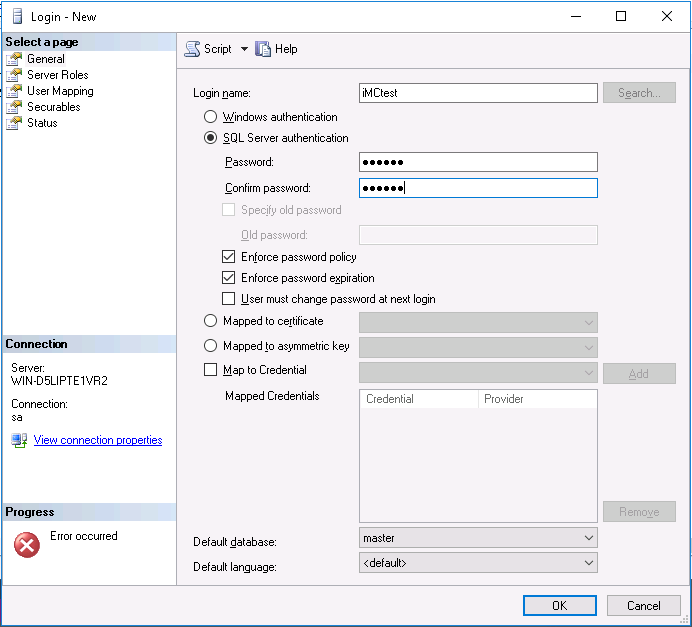Open the General page

point(46,59)
